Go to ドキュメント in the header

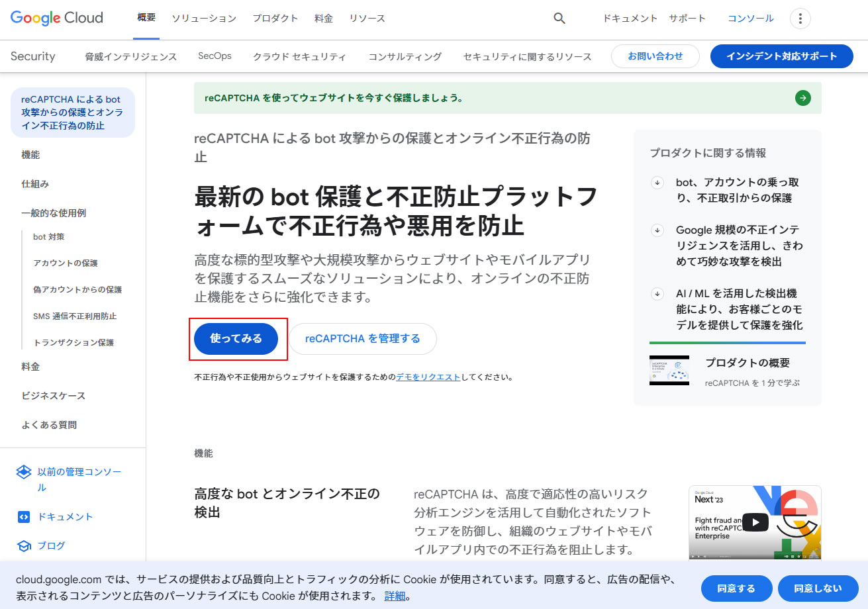[x=630, y=19]
